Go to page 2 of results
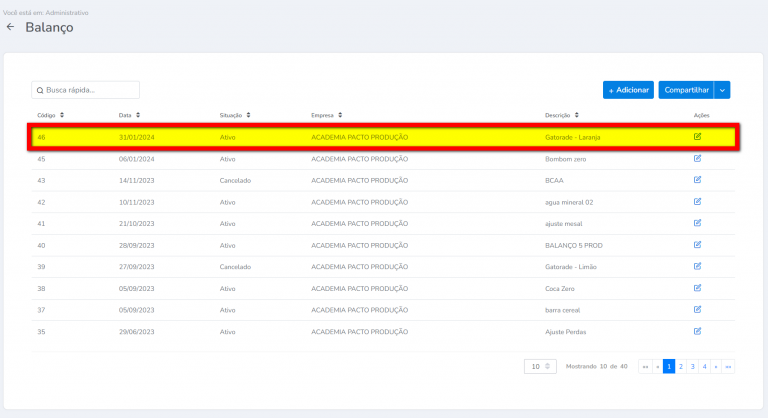 [681, 367]
